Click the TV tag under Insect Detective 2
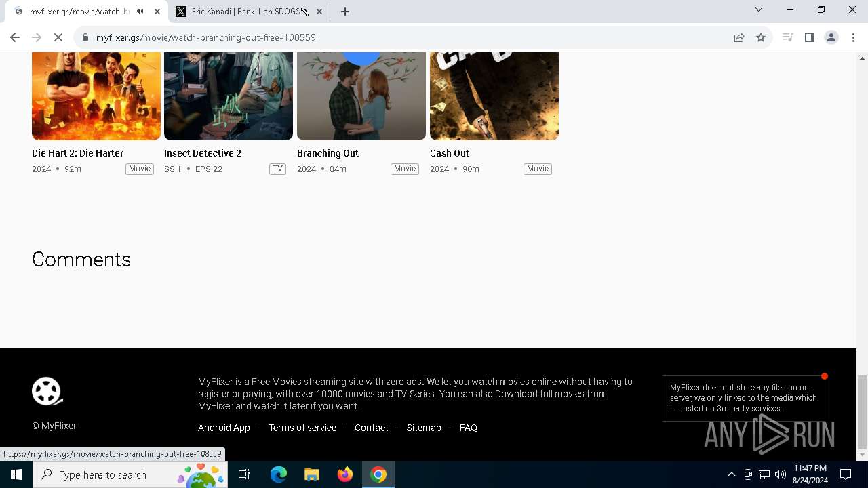Image resolution: width=868 pixels, height=488 pixels. tap(277, 169)
